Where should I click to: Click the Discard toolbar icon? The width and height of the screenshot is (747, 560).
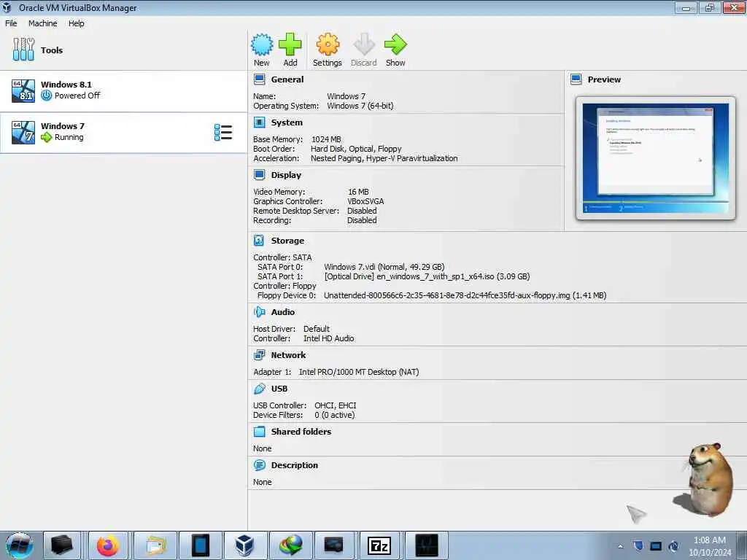[x=364, y=44]
